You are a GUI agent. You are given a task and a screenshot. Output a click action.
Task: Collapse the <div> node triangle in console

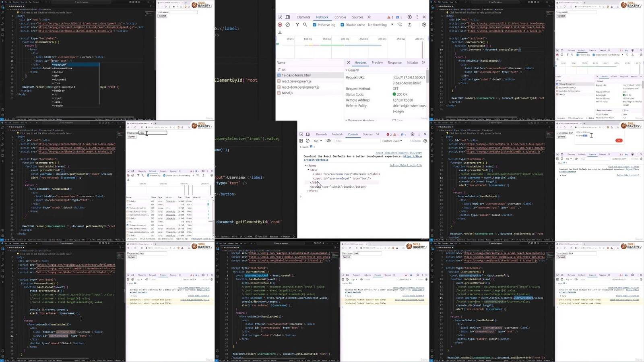(x=309, y=170)
